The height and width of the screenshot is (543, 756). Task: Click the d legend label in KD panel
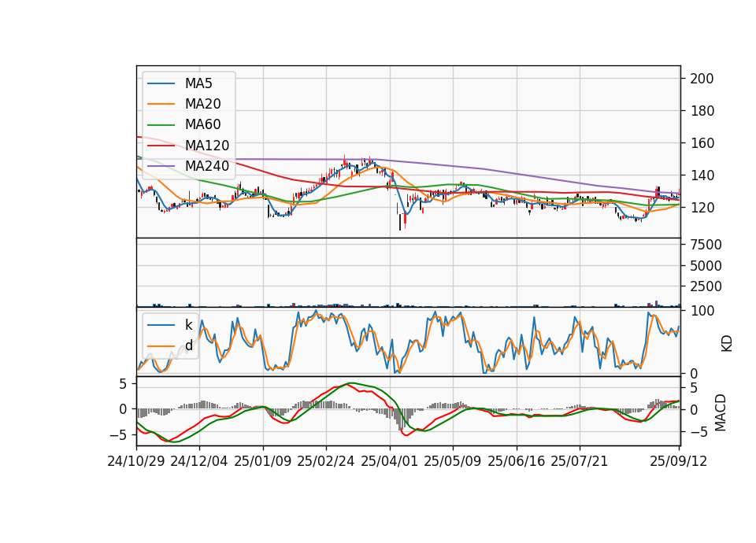[188, 345]
